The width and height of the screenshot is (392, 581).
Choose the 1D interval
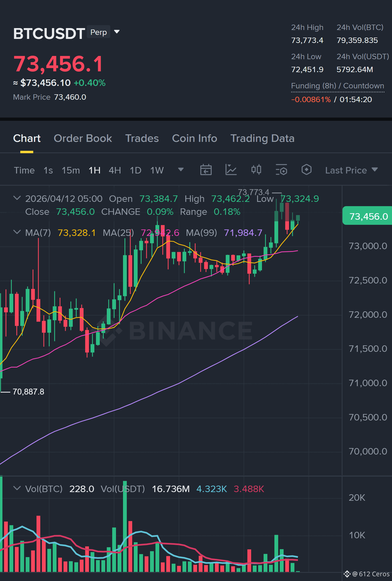pos(135,170)
